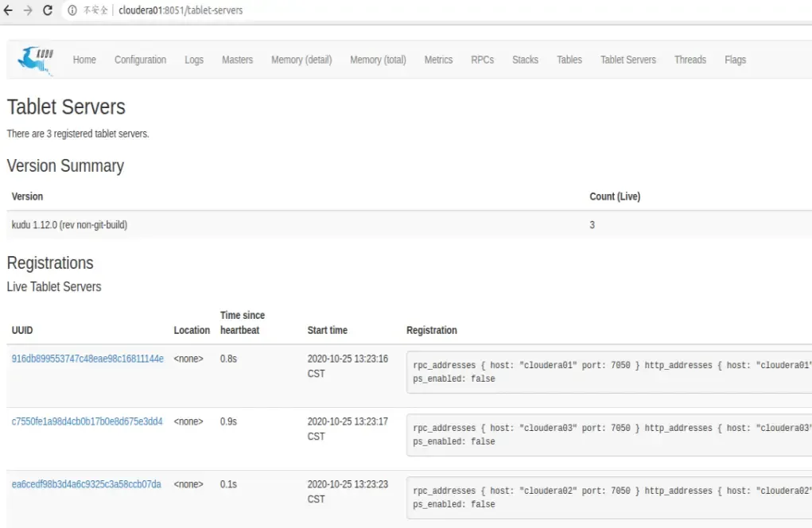Click the browser forward arrow
812x528 pixels.
28,10
